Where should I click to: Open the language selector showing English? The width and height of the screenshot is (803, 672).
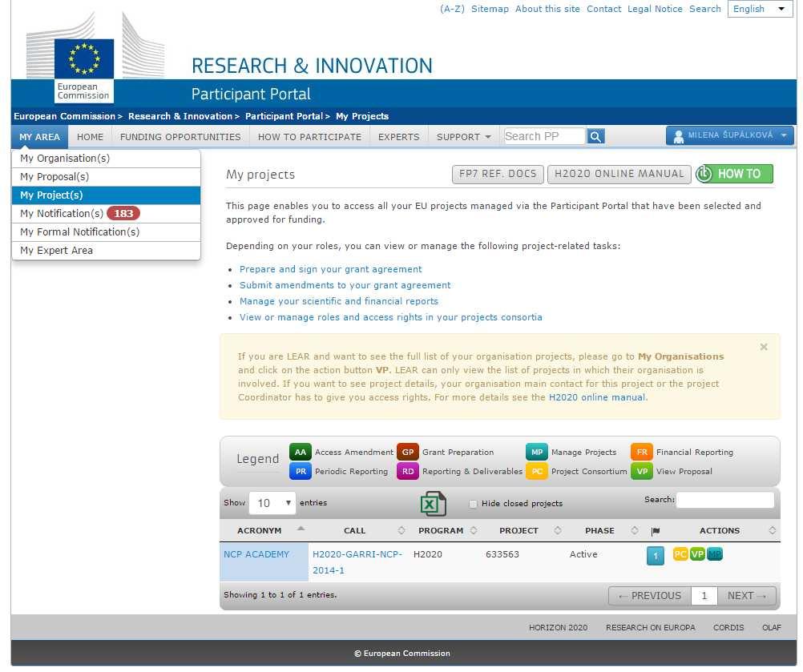point(760,9)
